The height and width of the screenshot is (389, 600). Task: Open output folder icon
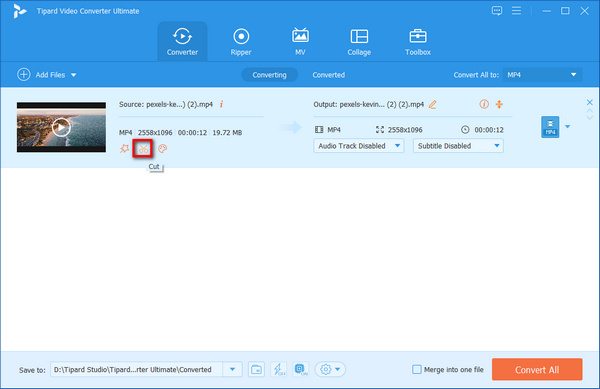click(x=256, y=369)
